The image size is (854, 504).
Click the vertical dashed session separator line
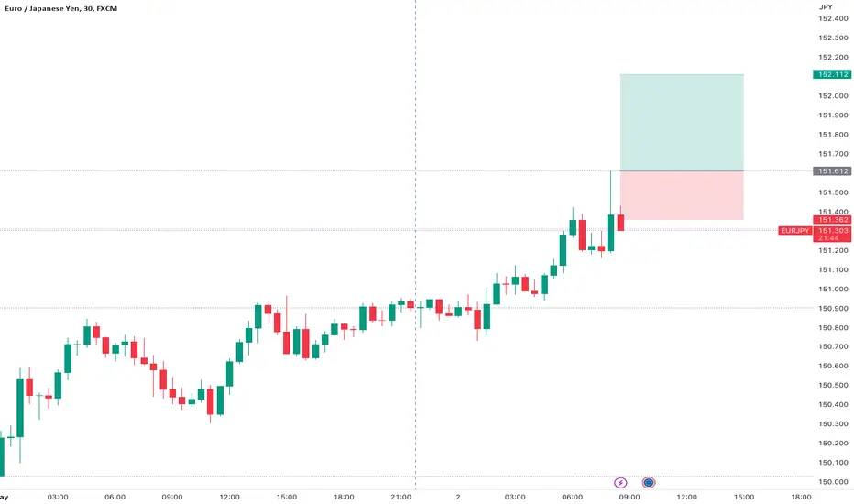(x=416, y=246)
